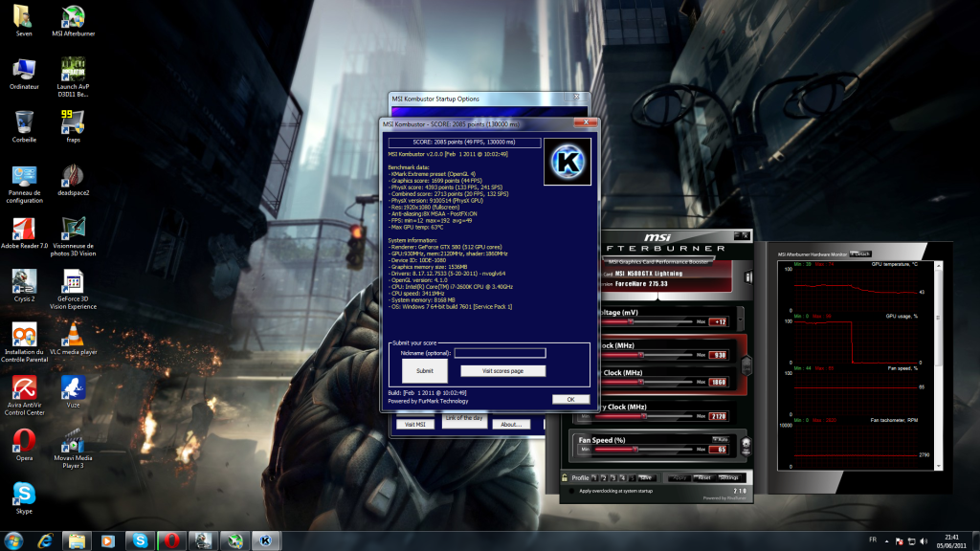Open the Adobe Reader 7.0 desktop icon
The image size is (980, 551).
coord(24,233)
